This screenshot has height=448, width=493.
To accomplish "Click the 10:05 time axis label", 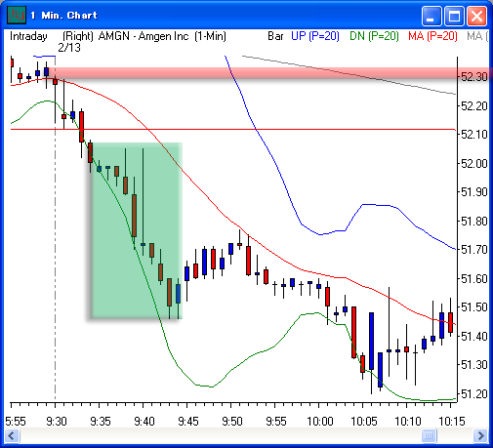I will [364, 422].
